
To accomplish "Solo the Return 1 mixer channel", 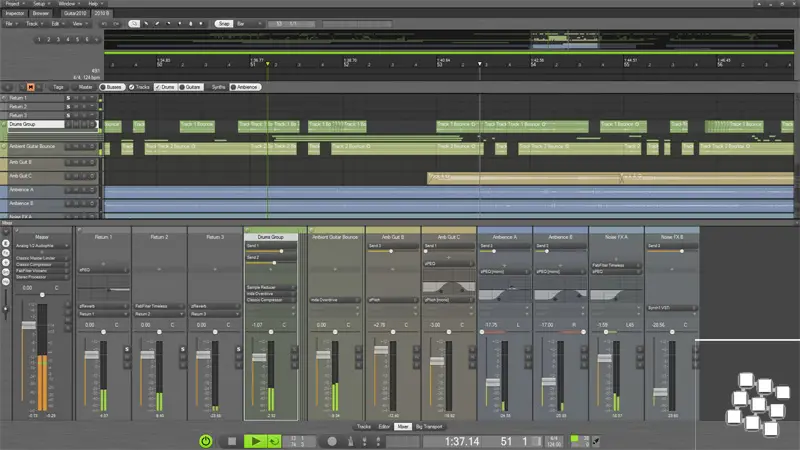I will (127, 348).
